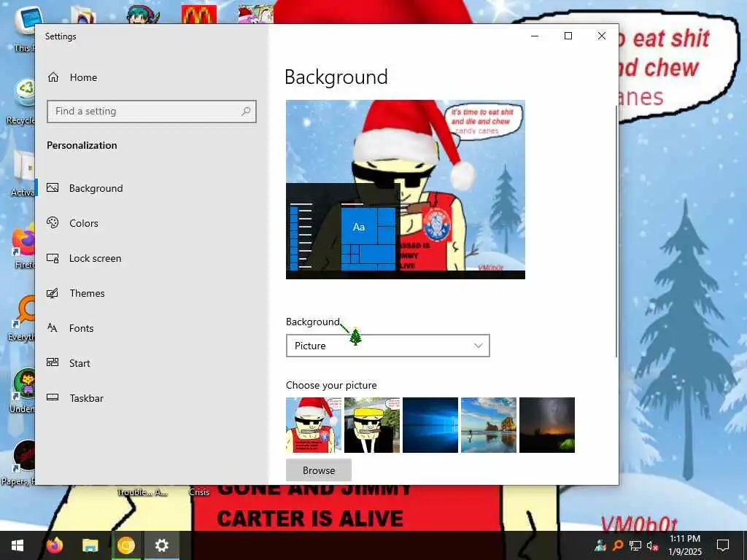Select the Papers, Please desktop shortcut
The width and height of the screenshot is (747, 560).
[19, 463]
